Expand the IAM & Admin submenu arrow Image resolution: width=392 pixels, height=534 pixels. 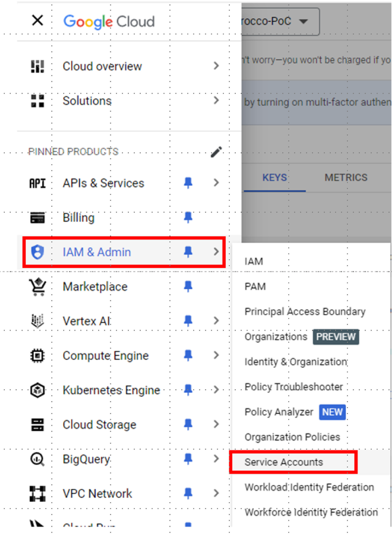216,252
